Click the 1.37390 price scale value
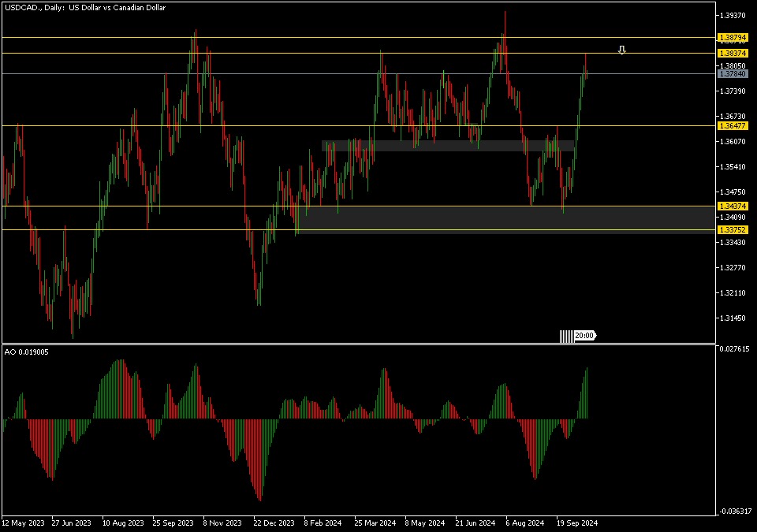 pyautogui.click(x=733, y=91)
